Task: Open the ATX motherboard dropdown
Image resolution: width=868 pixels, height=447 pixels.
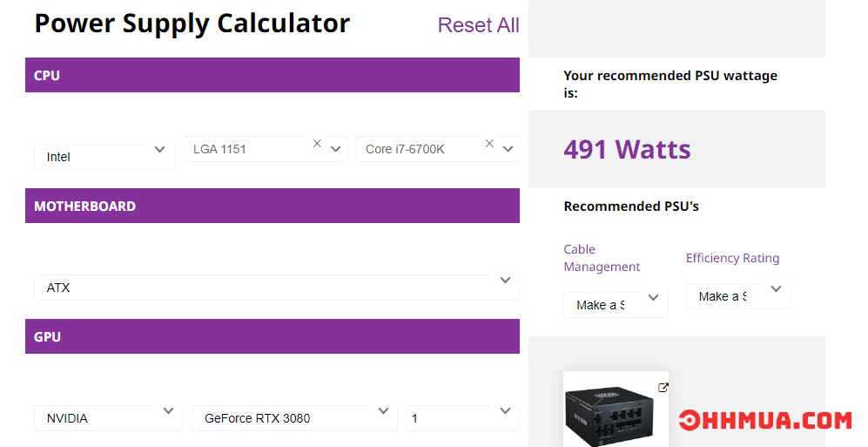Action: [277, 288]
